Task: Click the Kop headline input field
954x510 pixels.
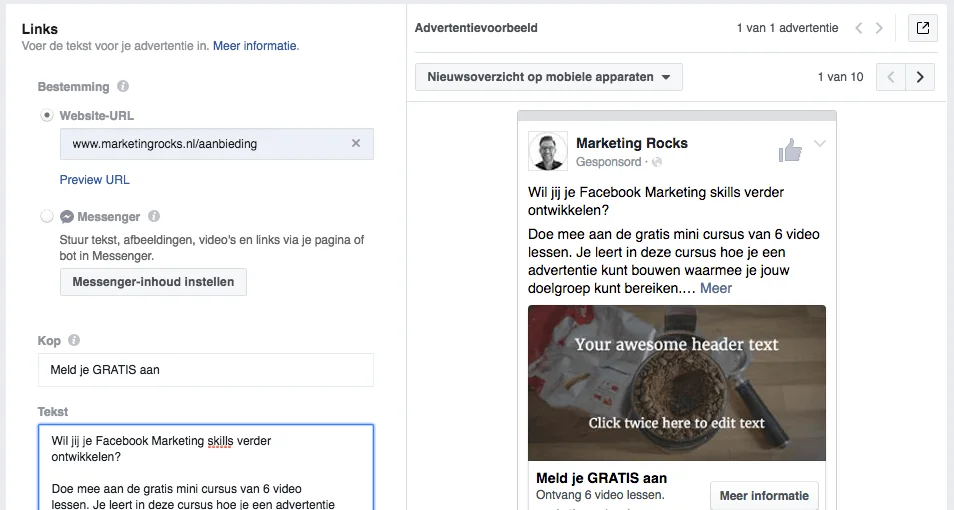Action: [205, 370]
